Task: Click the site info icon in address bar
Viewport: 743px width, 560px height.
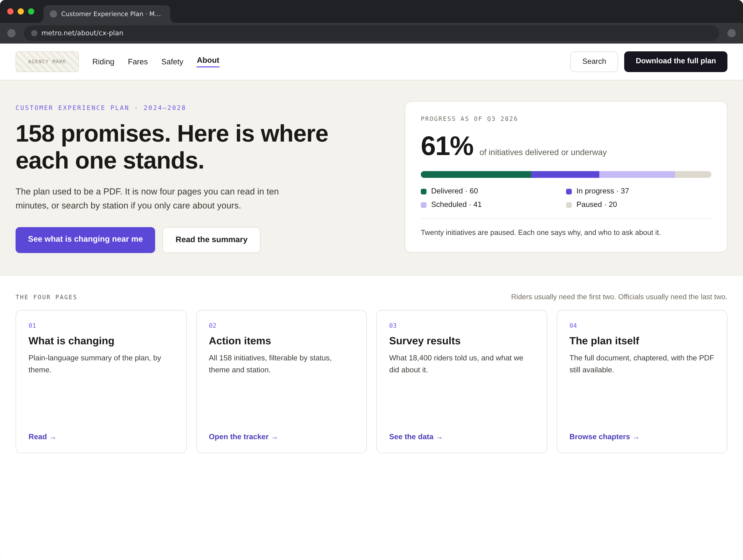Action: point(34,33)
